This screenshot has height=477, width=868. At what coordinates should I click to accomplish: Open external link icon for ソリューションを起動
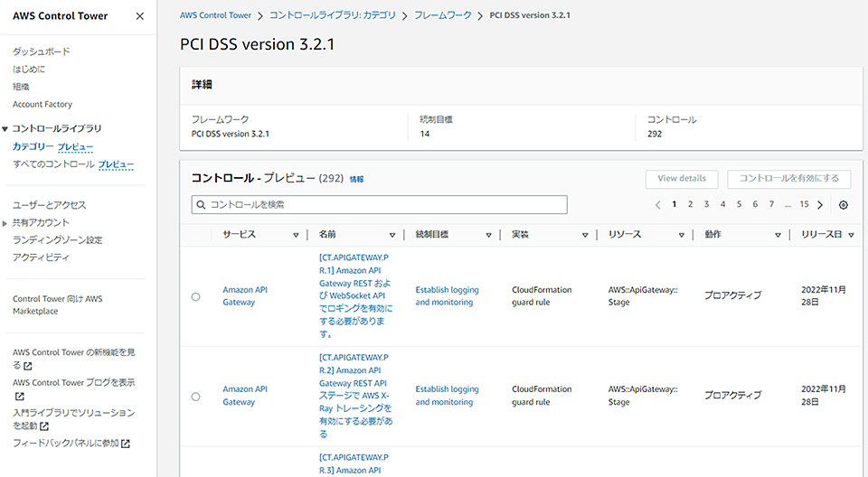click(x=44, y=426)
